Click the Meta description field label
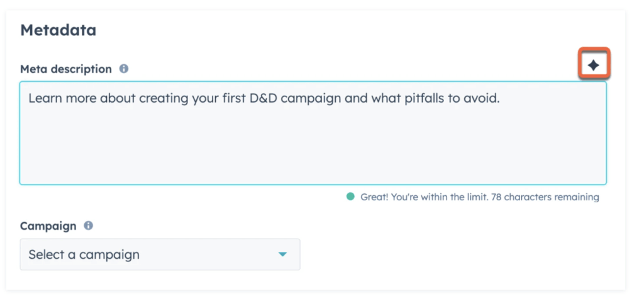The width and height of the screenshot is (644, 301). pos(66,69)
